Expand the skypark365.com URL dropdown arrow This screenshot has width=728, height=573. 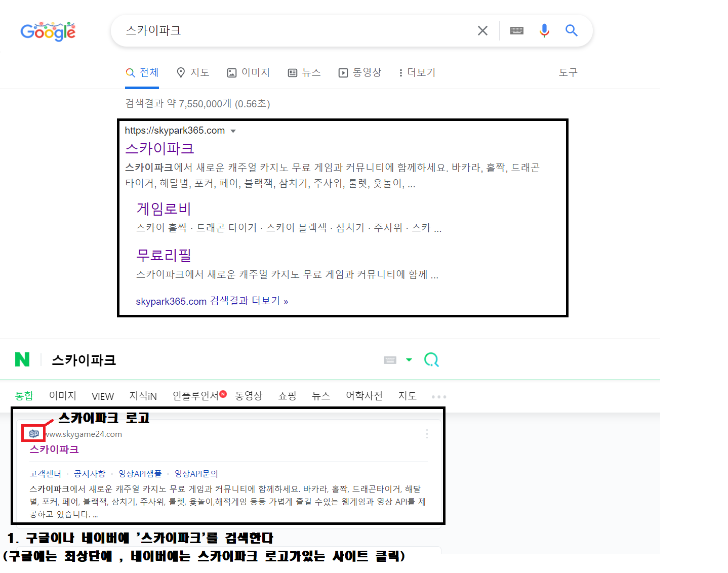tap(233, 131)
